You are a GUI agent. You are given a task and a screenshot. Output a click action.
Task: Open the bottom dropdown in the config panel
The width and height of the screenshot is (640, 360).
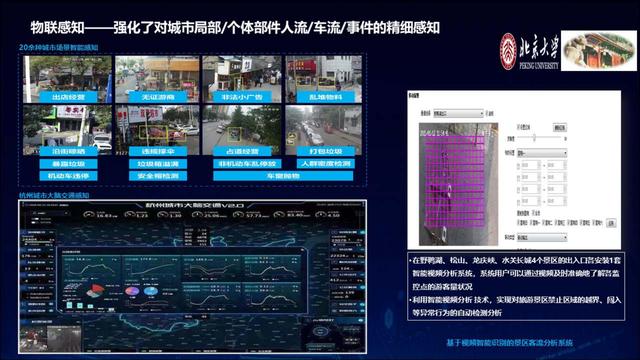coord(542,238)
